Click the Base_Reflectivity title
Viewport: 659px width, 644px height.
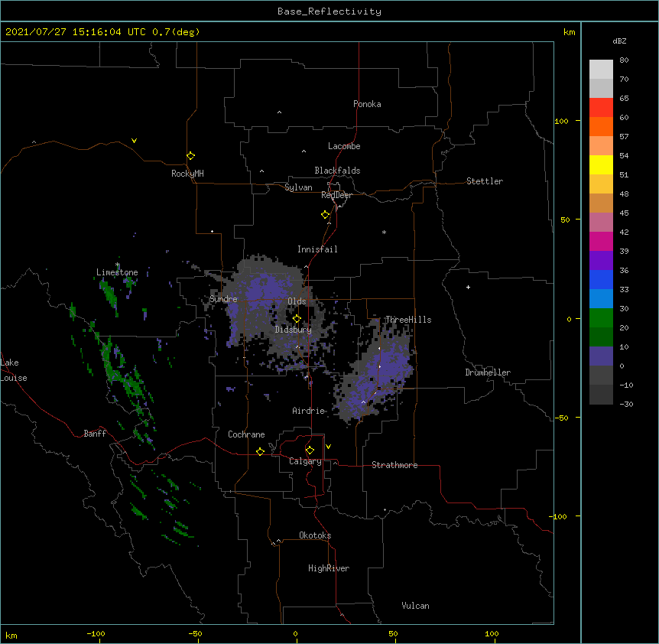(x=329, y=11)
